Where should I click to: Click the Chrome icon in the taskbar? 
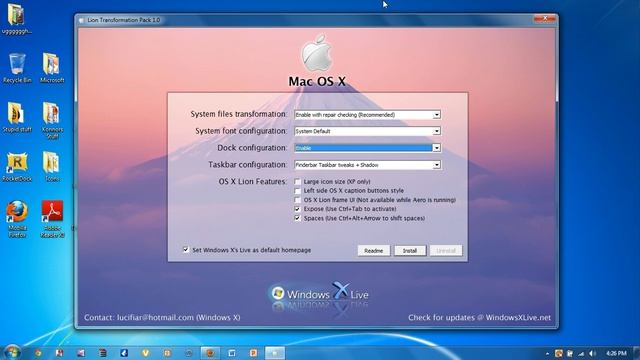pyautogui.click(x=38, y=353)
